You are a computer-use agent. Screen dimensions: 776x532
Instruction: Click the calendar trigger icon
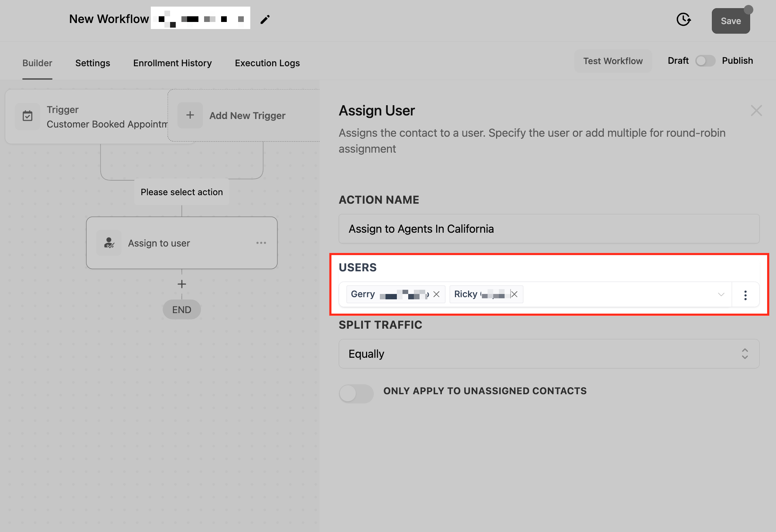(28, 116)
